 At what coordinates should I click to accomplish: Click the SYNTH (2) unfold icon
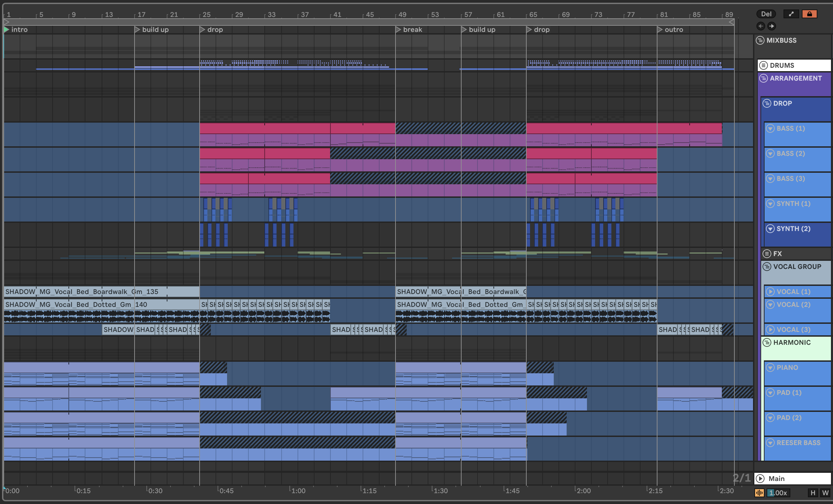[770, 229]
